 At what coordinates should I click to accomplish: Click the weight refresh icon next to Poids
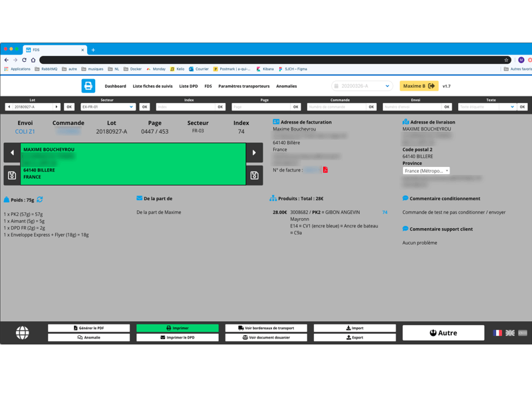click(x=40, y=199)
